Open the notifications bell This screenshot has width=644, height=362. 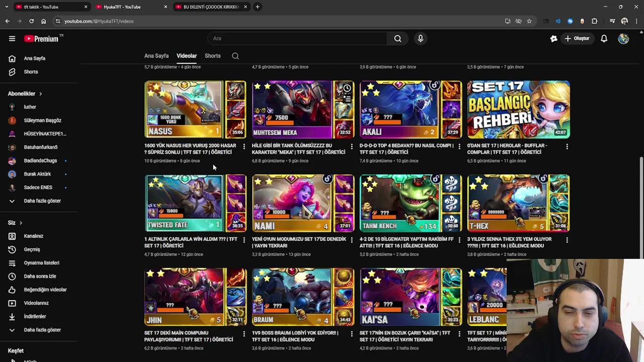pos(604,38)
